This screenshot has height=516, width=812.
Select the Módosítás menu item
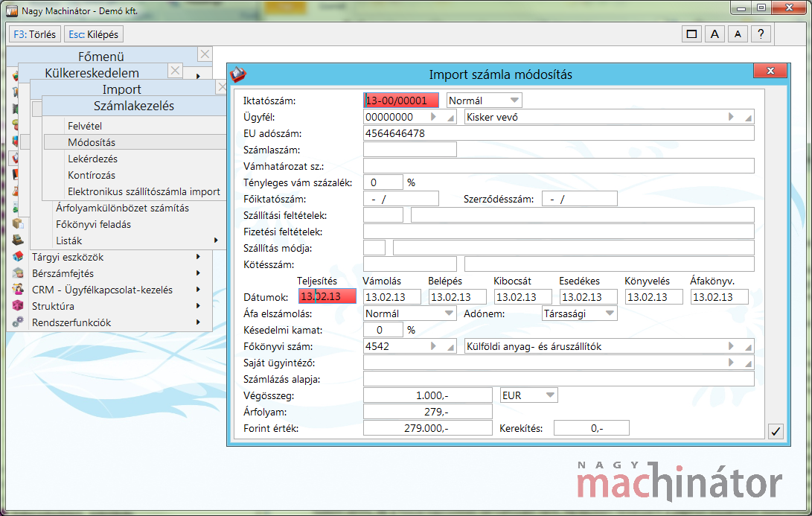135,142
